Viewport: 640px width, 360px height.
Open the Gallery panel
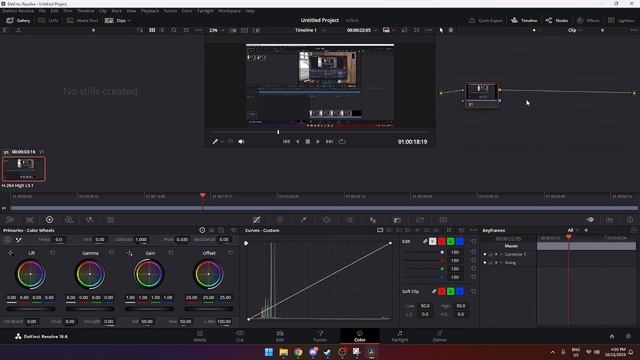coord(18,20)
